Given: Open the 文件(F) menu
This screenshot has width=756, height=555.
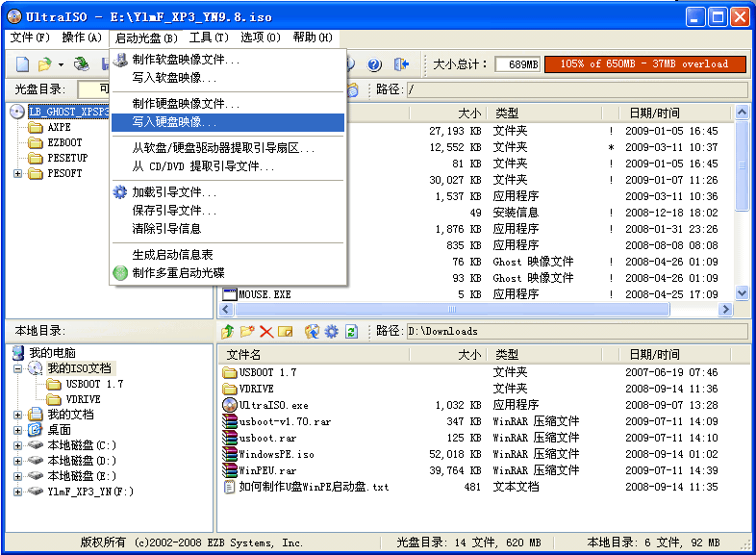Looking at the screenshot, I should pos(30,38).
